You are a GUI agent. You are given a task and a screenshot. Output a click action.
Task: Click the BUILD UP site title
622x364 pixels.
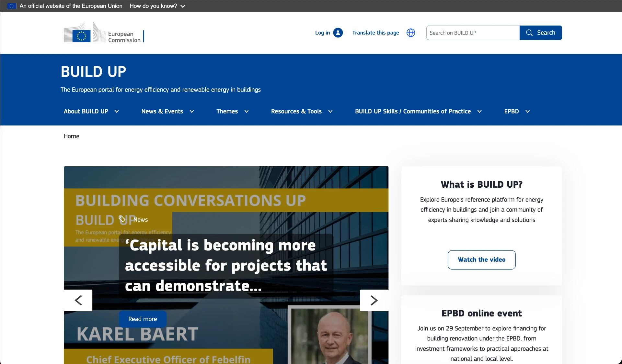coord(93,72)
